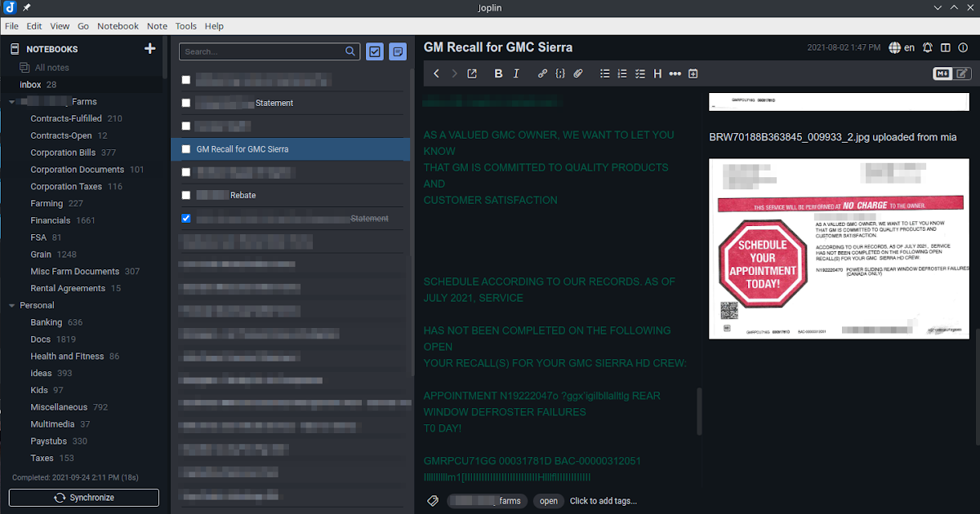Open note in external editor
980x514 pixels.
472,73
